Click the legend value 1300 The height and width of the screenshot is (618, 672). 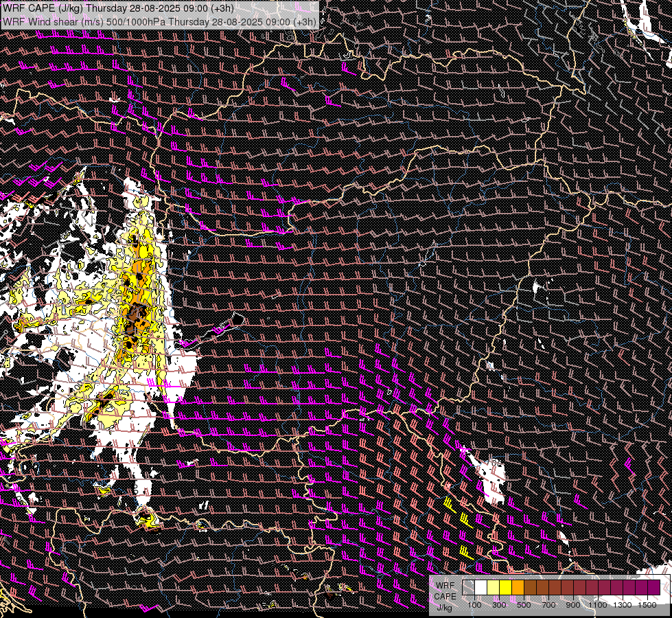click(623, 605)
